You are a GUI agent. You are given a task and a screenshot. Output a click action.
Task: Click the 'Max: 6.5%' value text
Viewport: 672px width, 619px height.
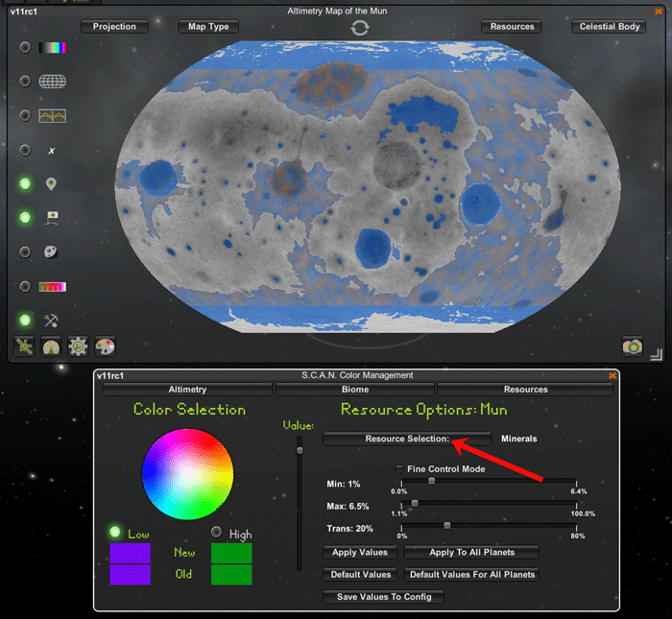[348, 507]
